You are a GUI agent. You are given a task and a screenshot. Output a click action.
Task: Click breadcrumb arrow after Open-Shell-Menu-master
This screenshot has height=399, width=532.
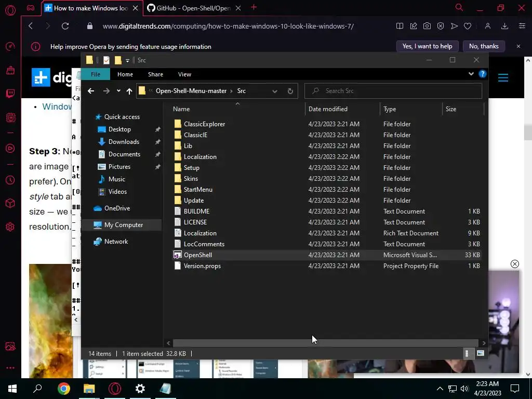(231, 91)
